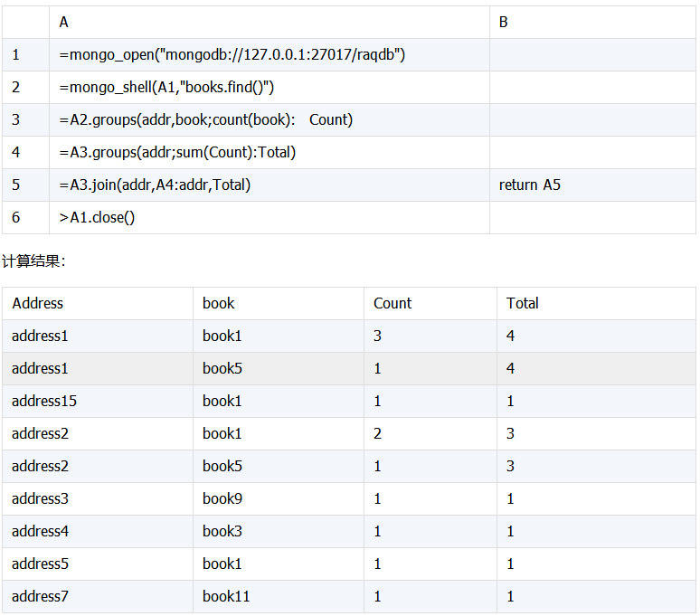Click the Count column header in results
The width and height of the screenshot is (700, 616).
[393, 304]
